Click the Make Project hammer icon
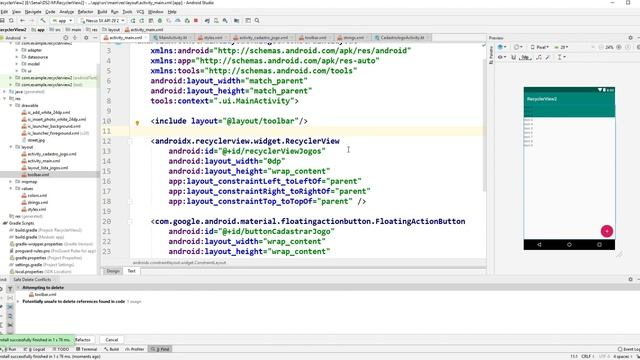This screenshot has width=640, height=360. pyautogui.click(x=42, y=20)
